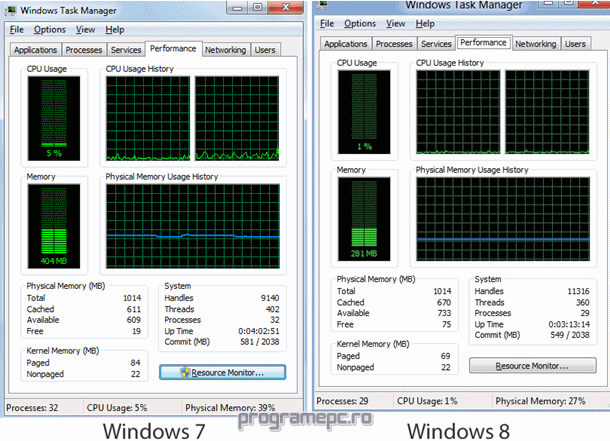610x441 pixels.
Task: Switch to Services tab in Windows 8 window
Action: tap(436, 44)
